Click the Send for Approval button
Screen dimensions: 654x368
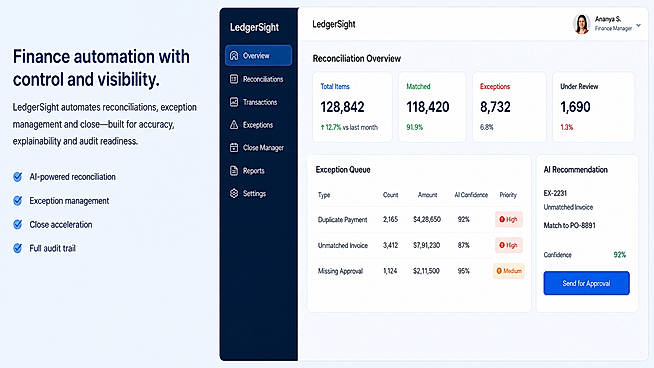pos(586,283)
